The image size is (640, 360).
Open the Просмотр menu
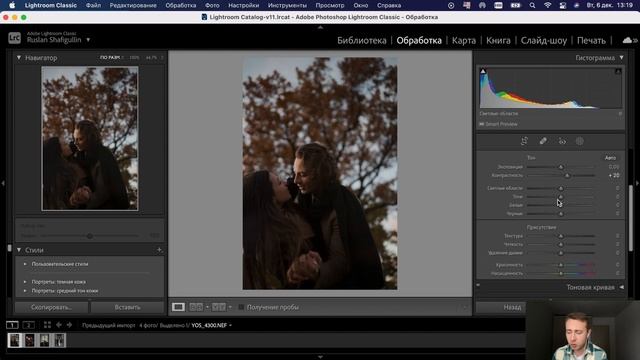click(x=330, y=5)
